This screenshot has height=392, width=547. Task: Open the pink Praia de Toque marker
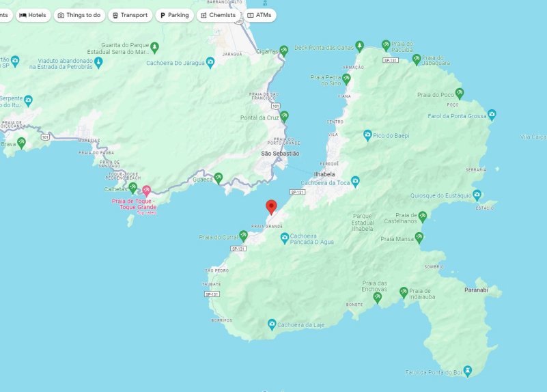pyautogui.click(x=146, y=191)
